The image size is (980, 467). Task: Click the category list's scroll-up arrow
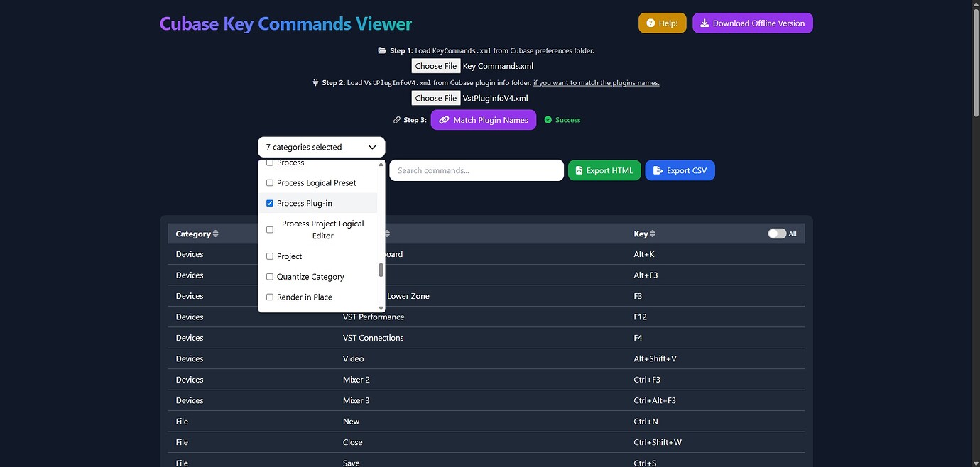(381, 164)
